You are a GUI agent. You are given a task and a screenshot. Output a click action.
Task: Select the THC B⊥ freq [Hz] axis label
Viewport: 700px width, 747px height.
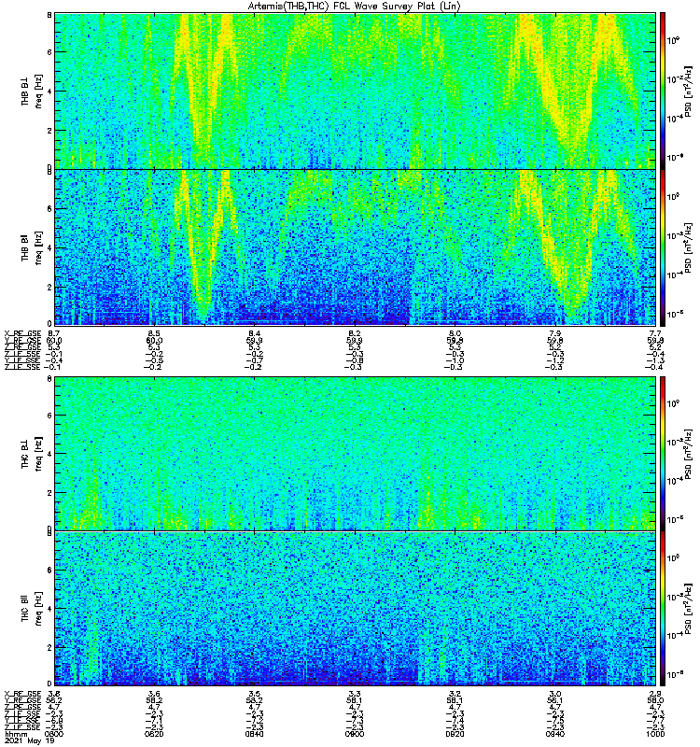click(32, 454)
